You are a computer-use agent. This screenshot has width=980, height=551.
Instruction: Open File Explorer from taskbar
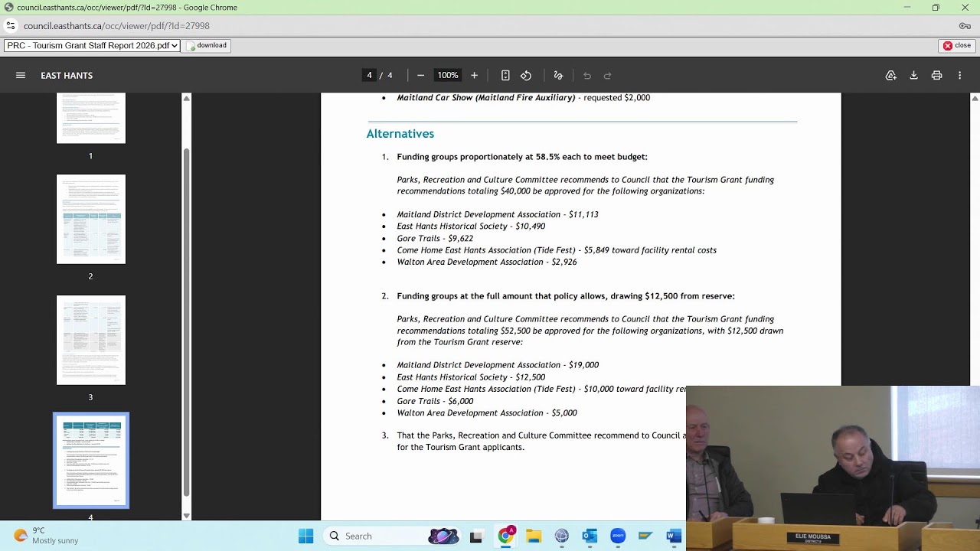click(x=534, y=536)
